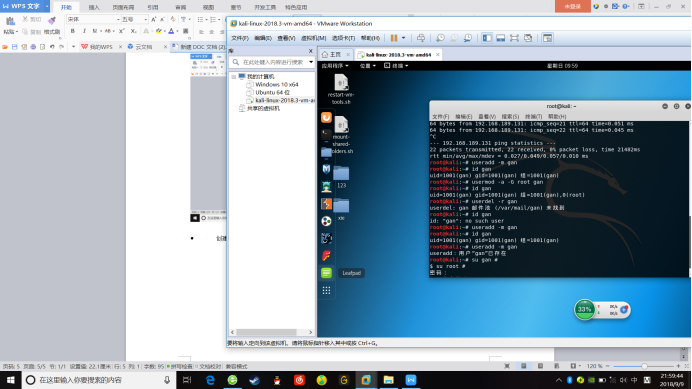Click the save icon in WPS quick toolbar
The image size is (692, 389).
(15, 47)
